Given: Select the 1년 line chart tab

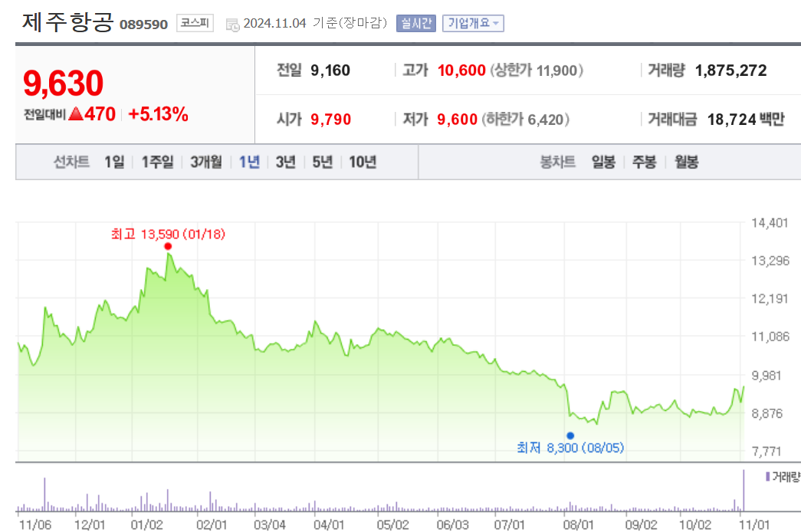Looking at the screenshot, I should 249,162.
